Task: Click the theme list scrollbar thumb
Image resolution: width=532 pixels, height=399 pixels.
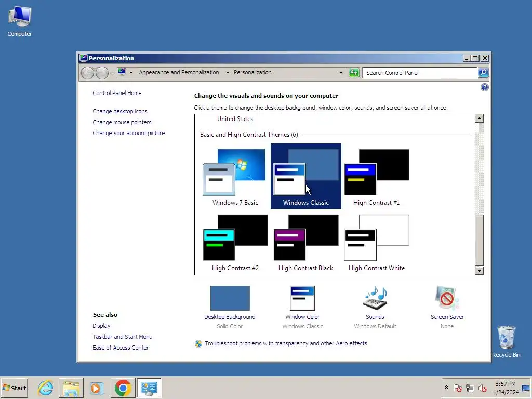Action: [x=479, y=240]
